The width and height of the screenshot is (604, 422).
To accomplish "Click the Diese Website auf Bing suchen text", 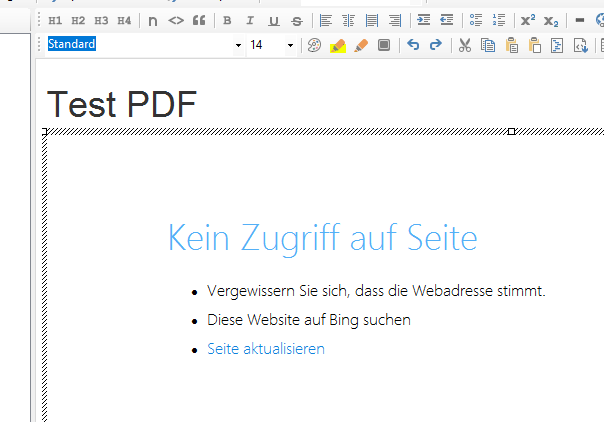I will pos(309,320).
